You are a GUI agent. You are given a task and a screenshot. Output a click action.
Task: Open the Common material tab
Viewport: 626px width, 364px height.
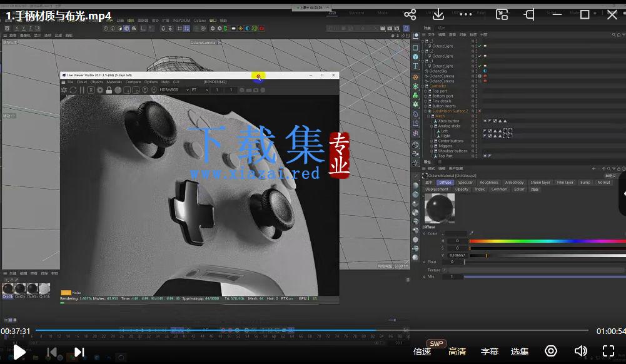(x=499, y=189)
